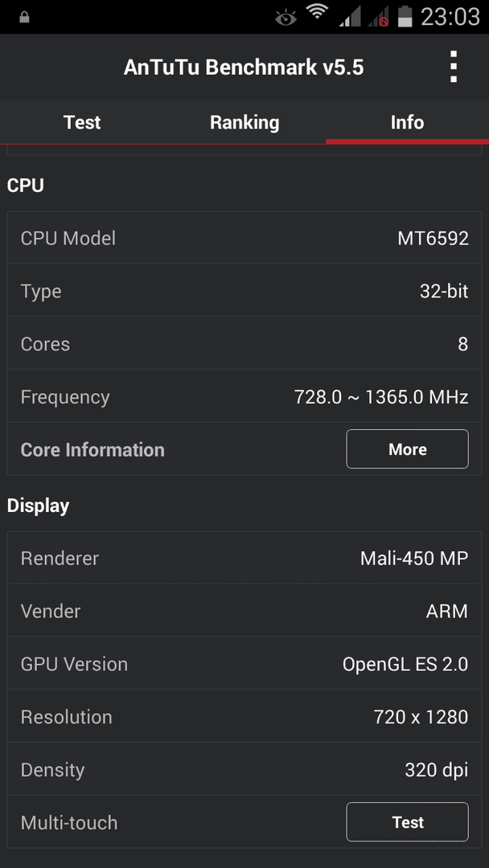Tap the AnTuTu Benchmark v5.5 title
This screenshot has width=489, height=868.
click(244, 67)
